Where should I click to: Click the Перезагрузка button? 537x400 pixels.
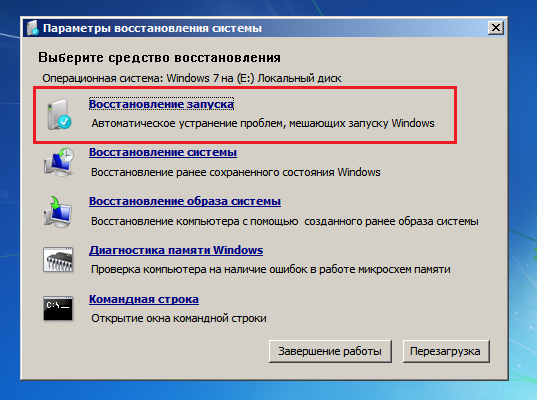point(446,351)
